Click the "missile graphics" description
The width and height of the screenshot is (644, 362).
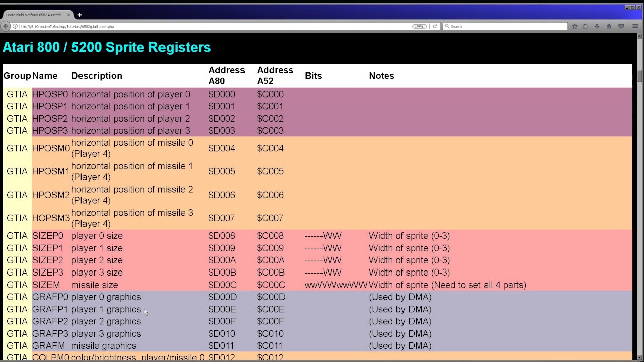click(x=104, y=346)
